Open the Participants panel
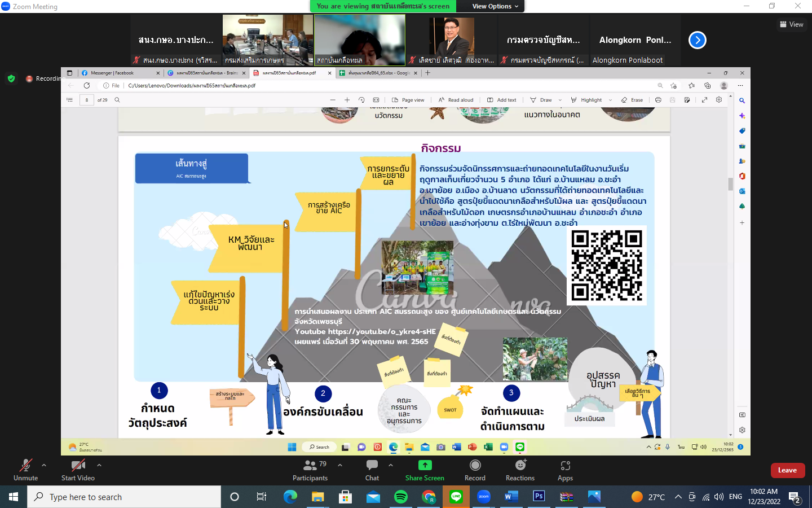 tap(310, 470)
